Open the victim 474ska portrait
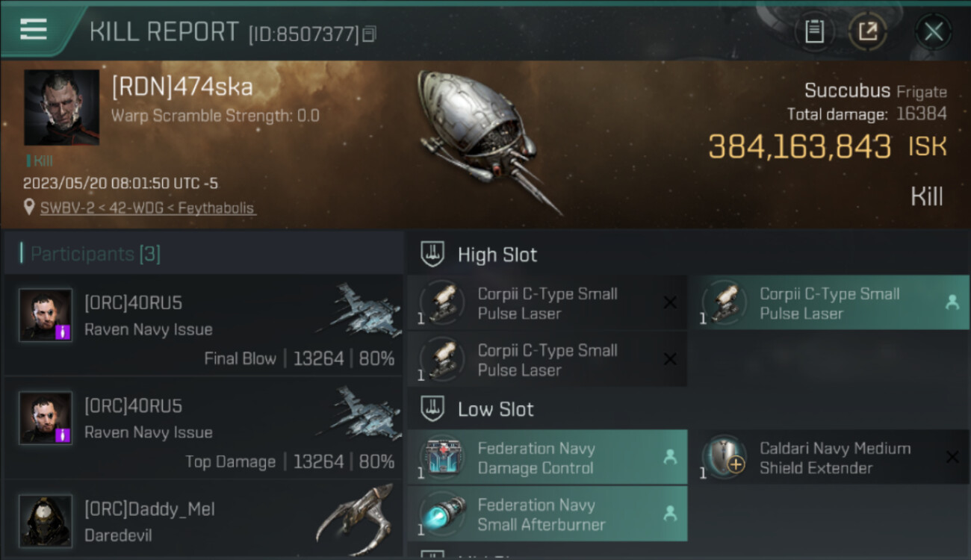971x560 pixels. 61,108
